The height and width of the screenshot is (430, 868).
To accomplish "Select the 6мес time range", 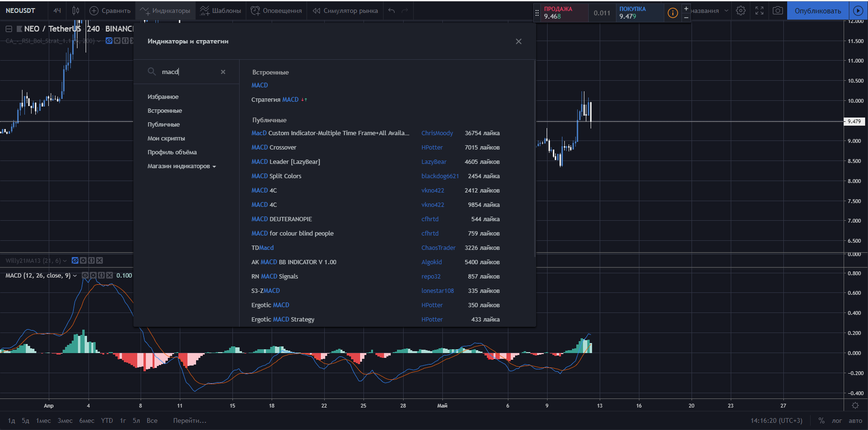I will 87,420.
